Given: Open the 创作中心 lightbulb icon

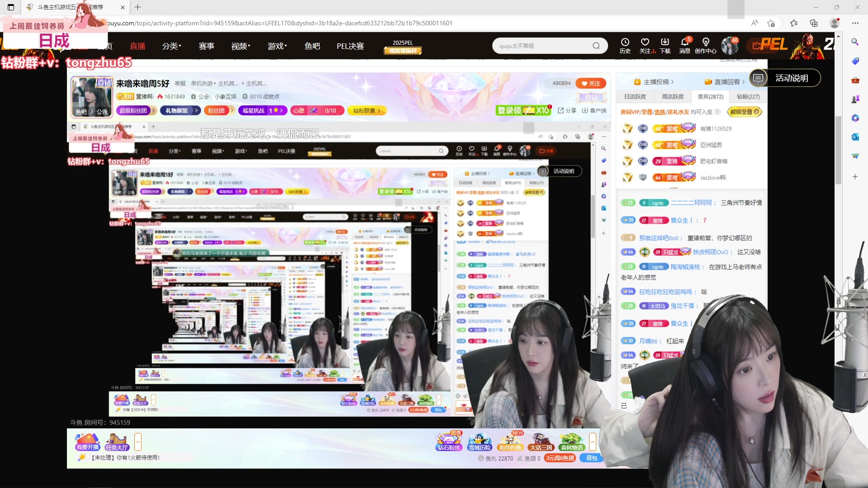Looking at the screenshot, I should (706, 46).
